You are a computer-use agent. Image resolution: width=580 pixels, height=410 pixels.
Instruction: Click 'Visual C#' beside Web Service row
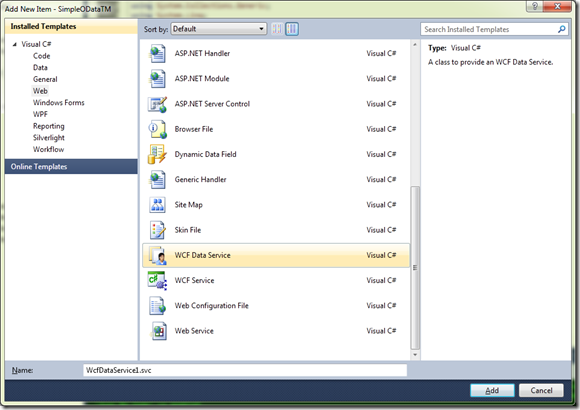tap(381, 331)
